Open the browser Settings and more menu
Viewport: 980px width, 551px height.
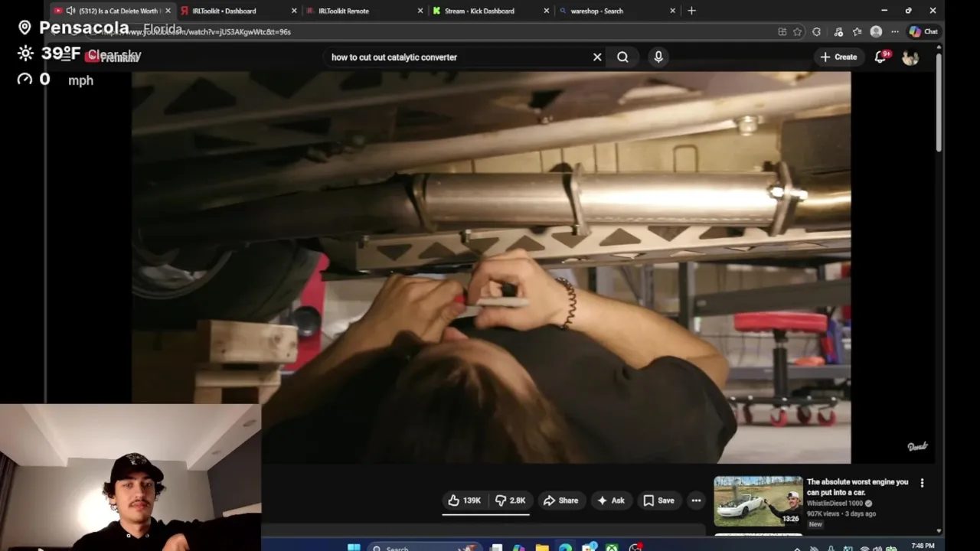(x=894, y=32)
